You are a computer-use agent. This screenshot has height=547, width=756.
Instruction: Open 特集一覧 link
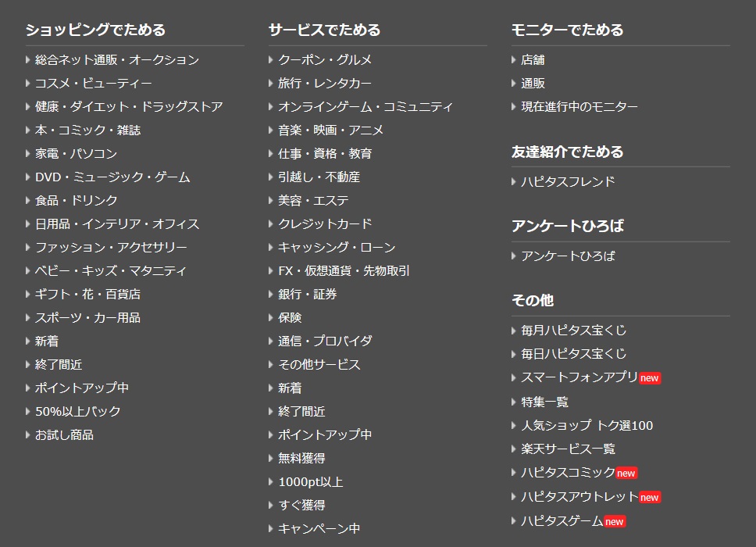[x=545, y=402]
